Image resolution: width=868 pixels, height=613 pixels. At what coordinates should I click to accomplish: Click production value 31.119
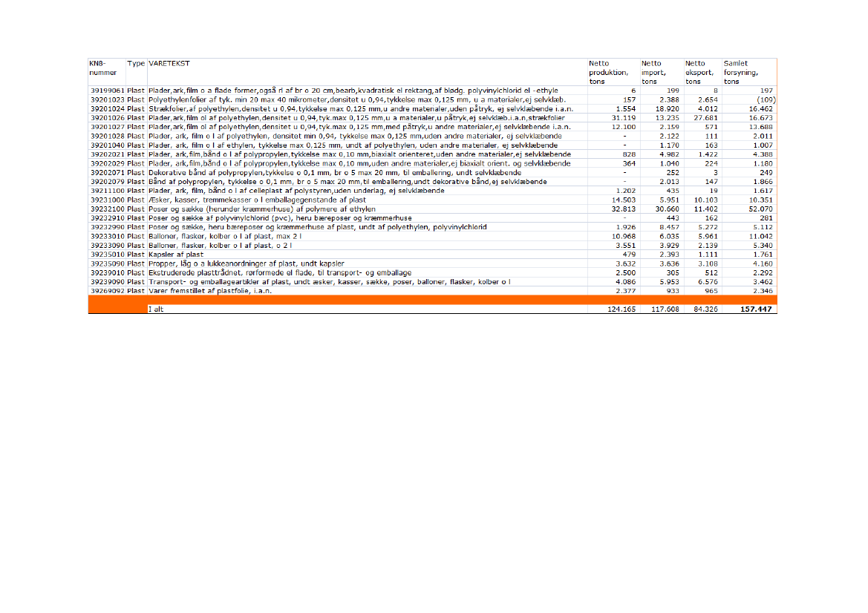[624, 118]
